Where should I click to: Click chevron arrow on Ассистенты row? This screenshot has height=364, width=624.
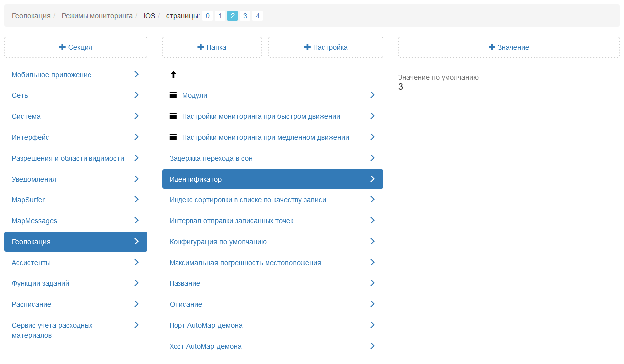click(136, 262)
